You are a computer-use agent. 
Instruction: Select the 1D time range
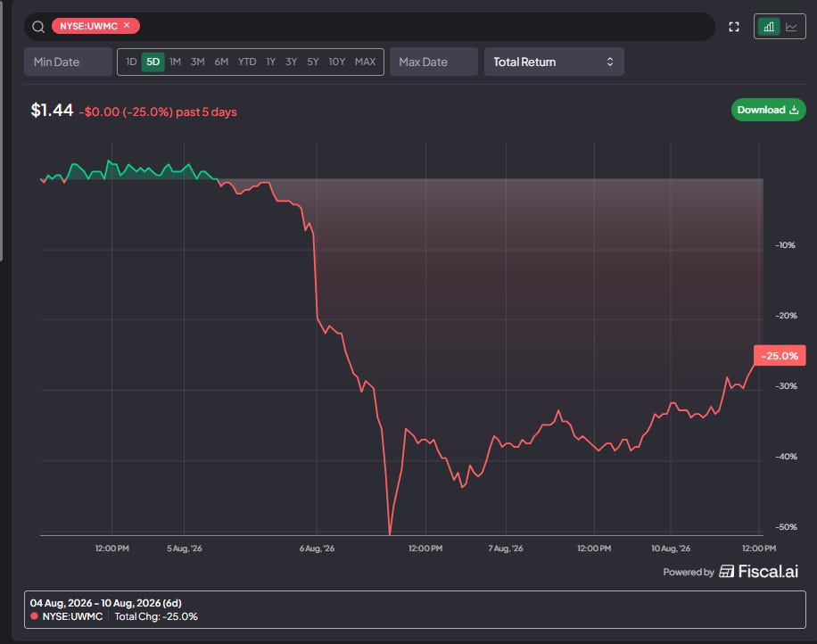tap(131, 62)
